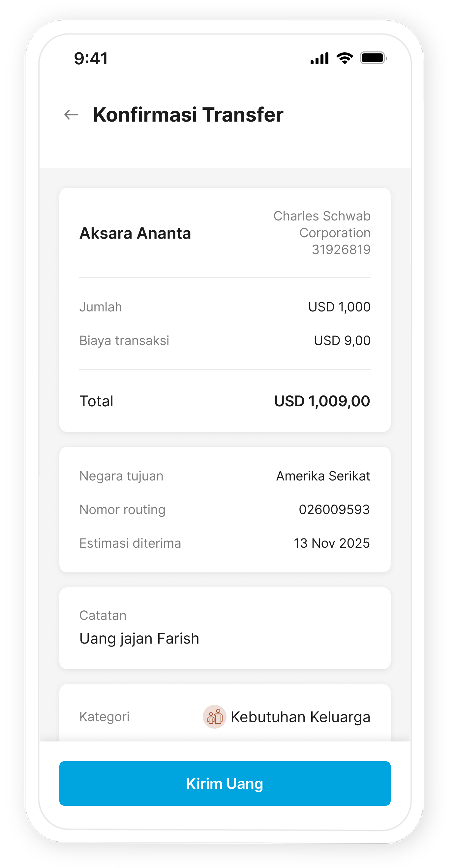Tap the estimated date 13 Nov 2025

coord(332,543)
